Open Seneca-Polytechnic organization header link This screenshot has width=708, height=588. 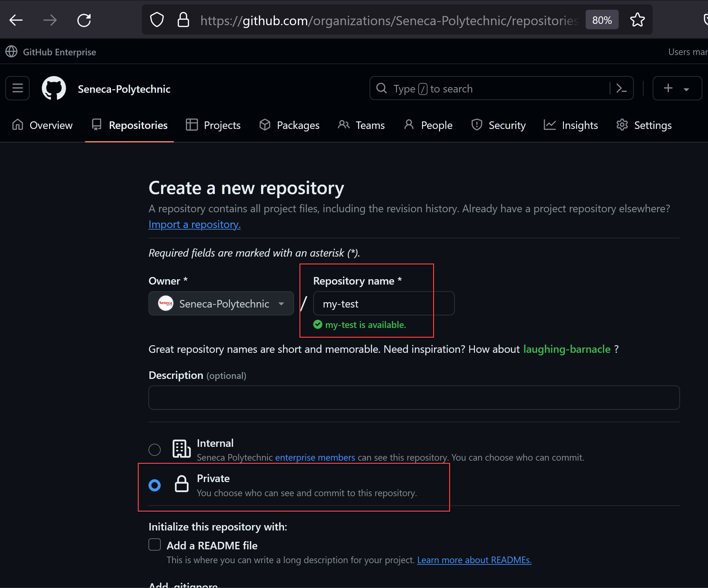pyautogui.click(x=124, y=89)
